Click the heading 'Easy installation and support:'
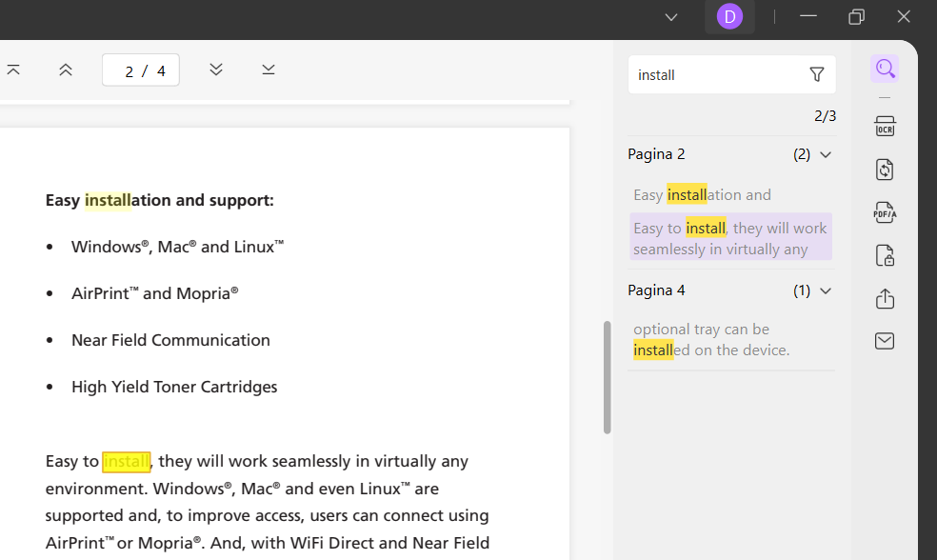Image resolution: width=937 pixels, height=560 pixels. [160, 200]
